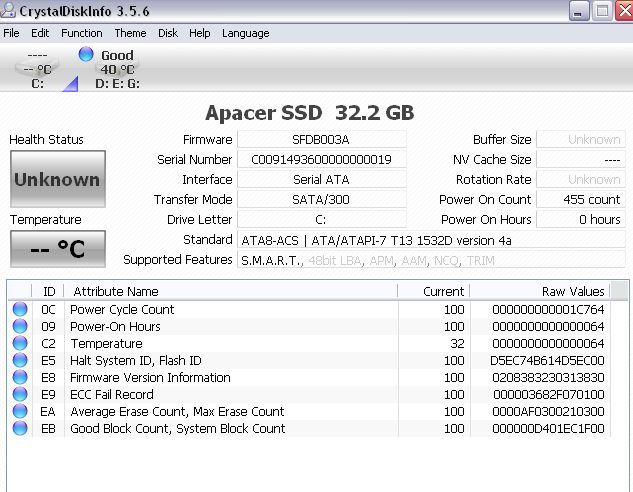The width and height of the screenshot is (633, 492).
Task: Click the Buffer Size value field
Action: (581, 140)
